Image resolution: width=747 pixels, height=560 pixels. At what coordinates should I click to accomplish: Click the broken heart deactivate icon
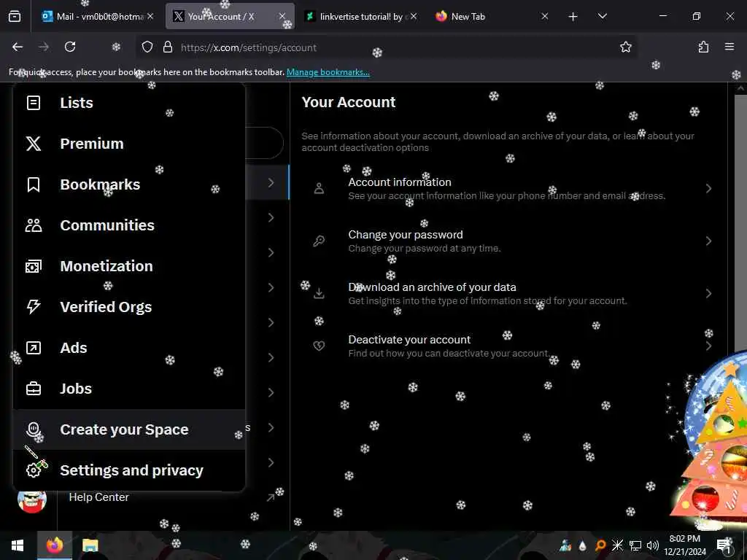coord(320,346)
